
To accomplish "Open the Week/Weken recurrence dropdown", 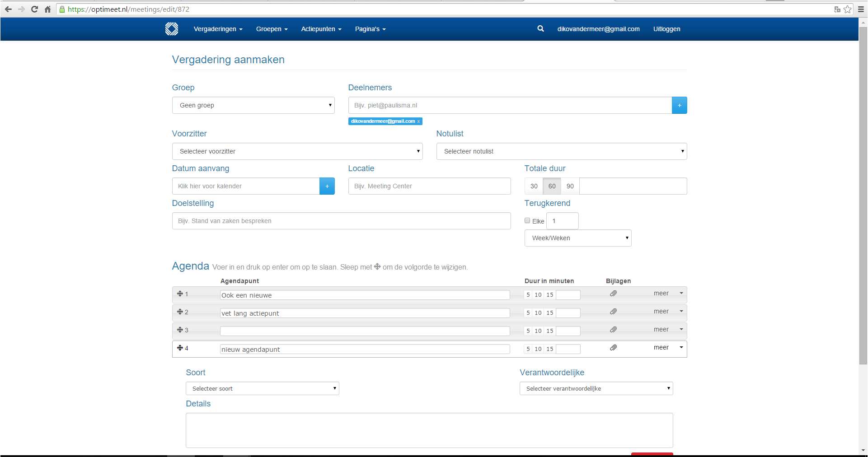I will pyautogui.click(x=577, y=238).
